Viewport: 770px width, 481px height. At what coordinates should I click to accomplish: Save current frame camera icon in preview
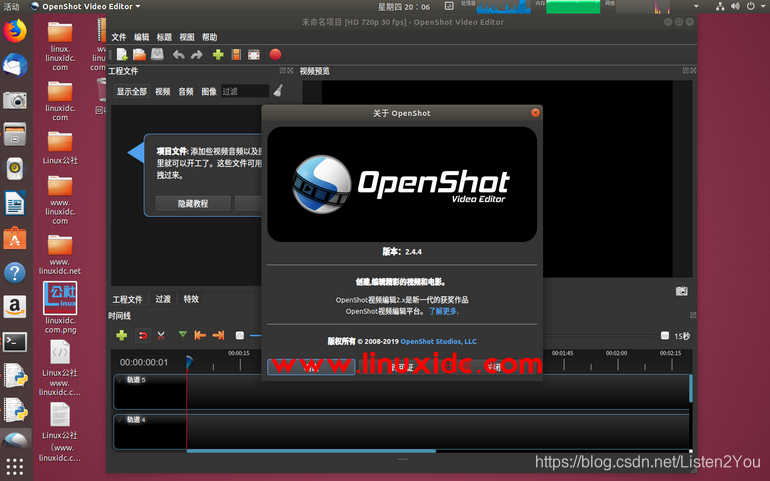pos(682,291)
